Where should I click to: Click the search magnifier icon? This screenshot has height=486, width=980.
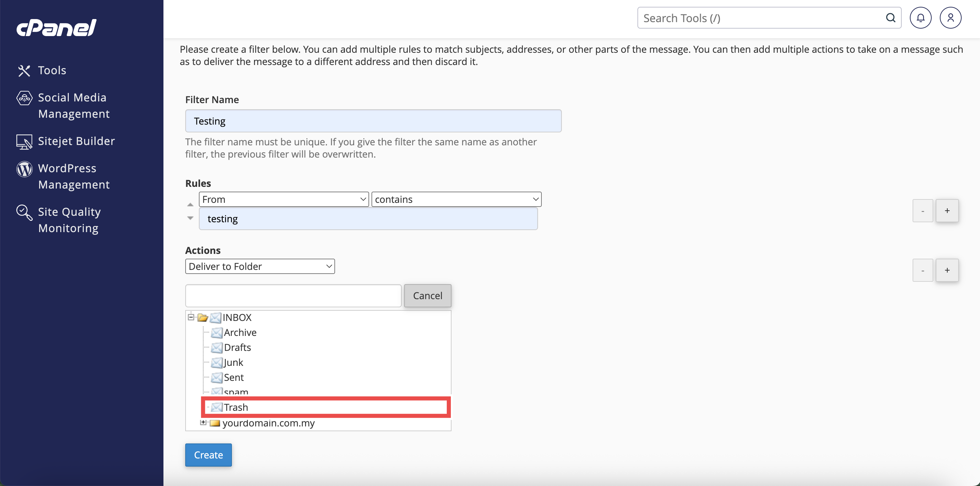coord(890,18)
